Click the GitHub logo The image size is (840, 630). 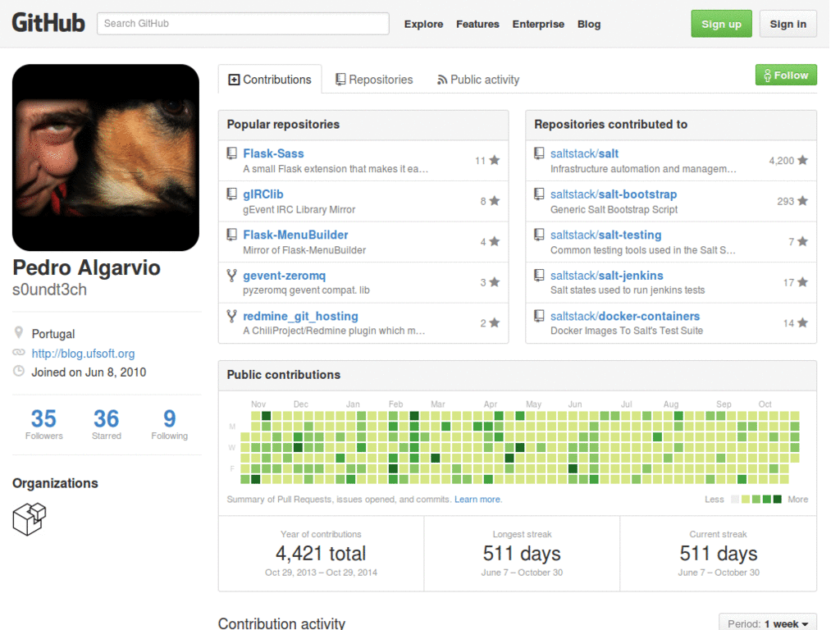(x=48, y=23)
